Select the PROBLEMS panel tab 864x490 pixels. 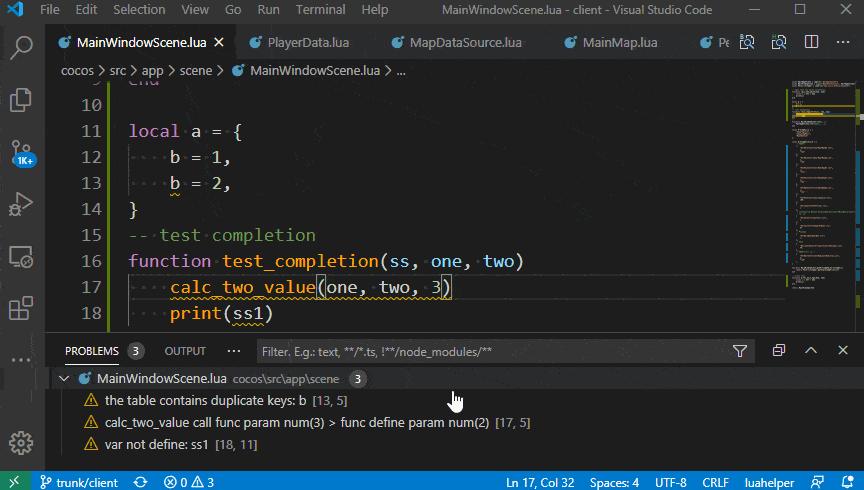coord(91,351)
